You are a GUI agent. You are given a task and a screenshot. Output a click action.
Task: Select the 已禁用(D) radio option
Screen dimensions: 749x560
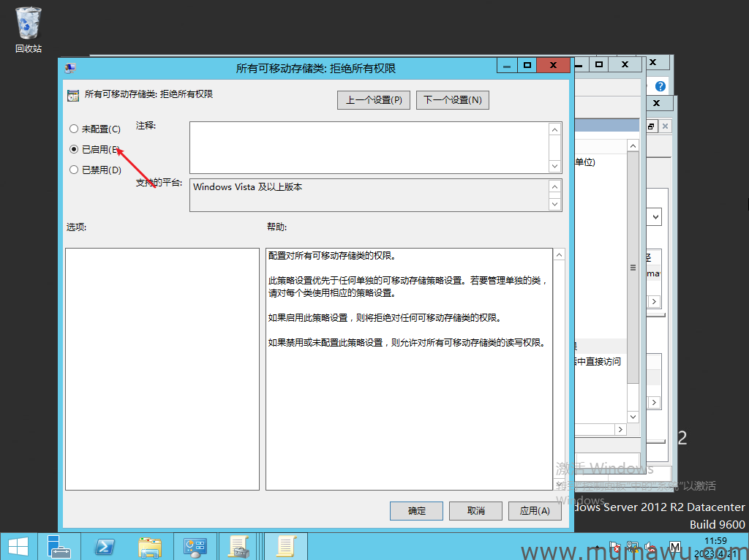(73, 170)
